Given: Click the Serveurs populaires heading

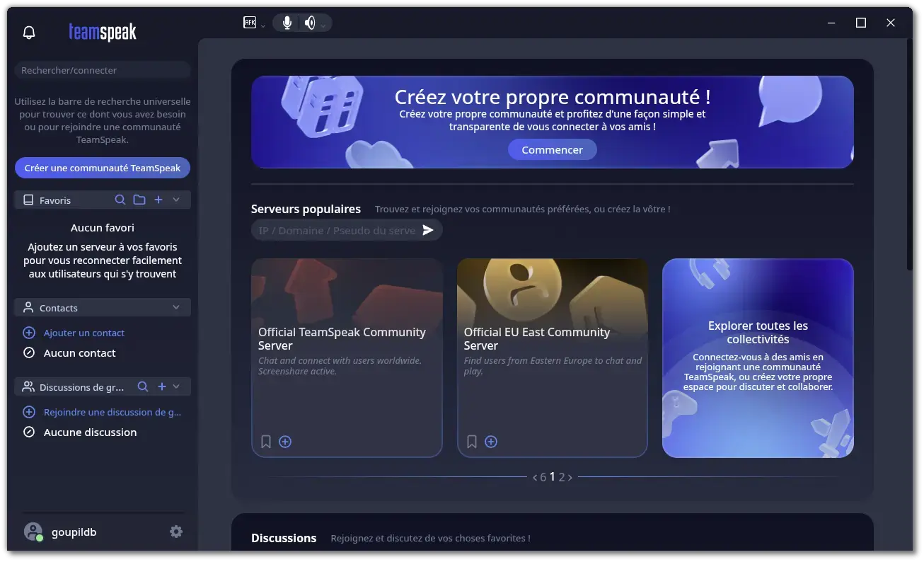Looking at the screenshot, I should click(x=306, y=209).
